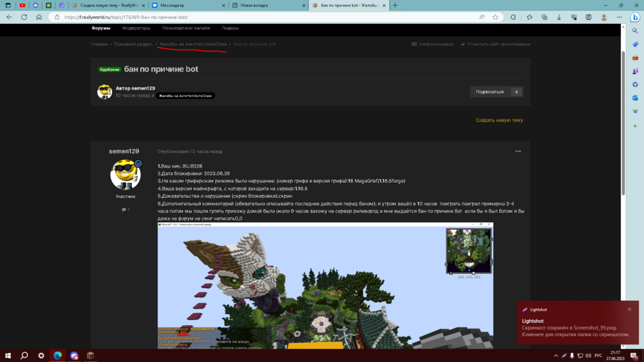This screenshot has height=362, width=644.
Task: Open sidebar Shopping tag icon
Action: point(635,44)
